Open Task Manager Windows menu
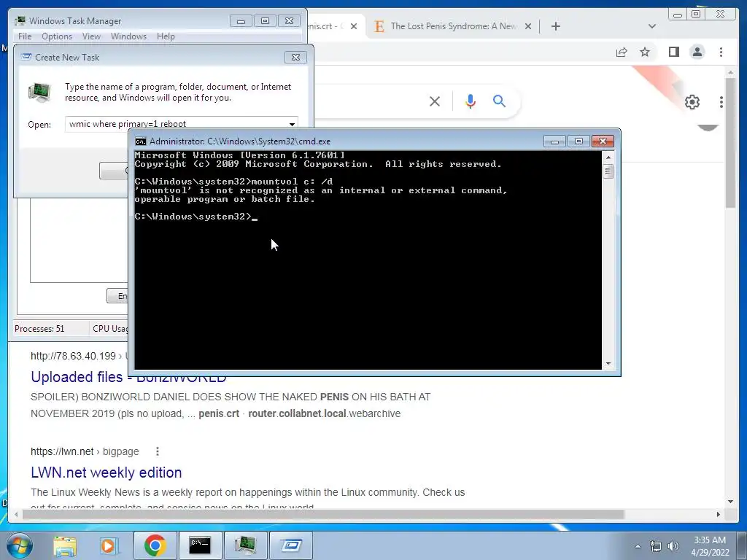This screenshot has height=560, width=747. coord(128,36)
